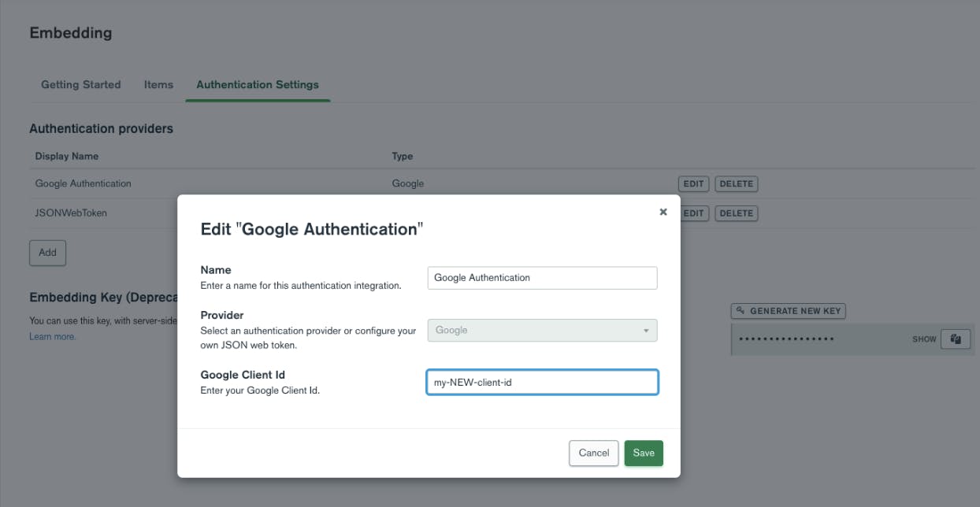The height and width of the screenshot is (507, 980).
Task: Cancel editing the authentication provider
Action: pos(593,453)
